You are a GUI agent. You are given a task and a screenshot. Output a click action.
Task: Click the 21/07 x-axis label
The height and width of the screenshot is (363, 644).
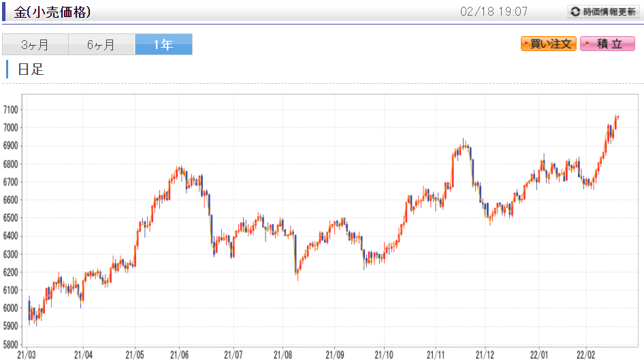234,355
